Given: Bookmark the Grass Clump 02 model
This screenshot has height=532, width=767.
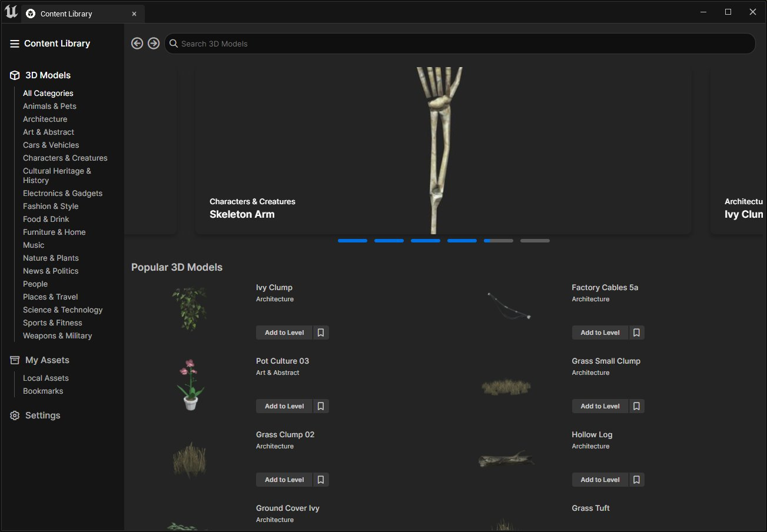Looking at the screenshot, I should 321,480.
